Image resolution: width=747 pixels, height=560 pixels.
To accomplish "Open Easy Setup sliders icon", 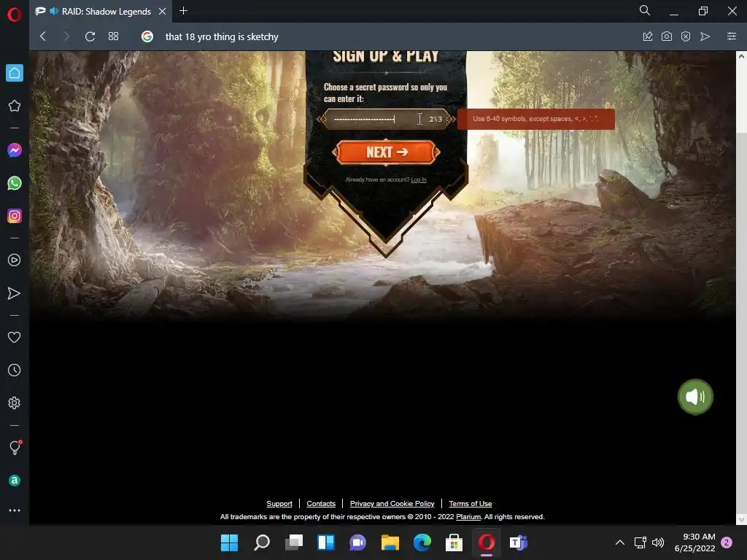I will click(732, 36).
